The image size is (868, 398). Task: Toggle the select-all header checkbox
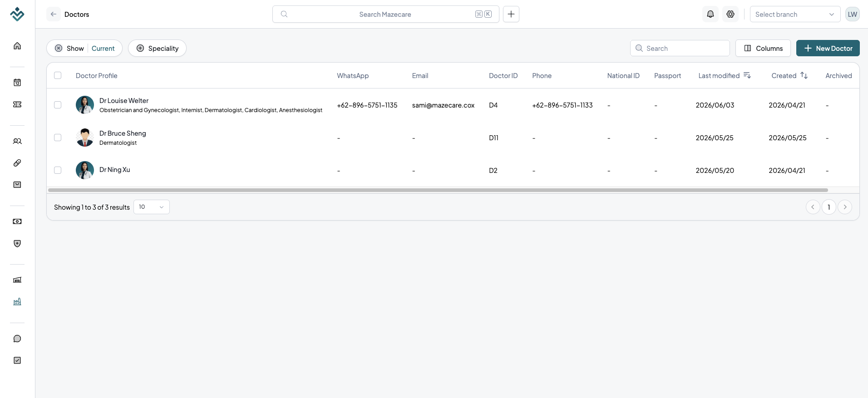[58, 75]
